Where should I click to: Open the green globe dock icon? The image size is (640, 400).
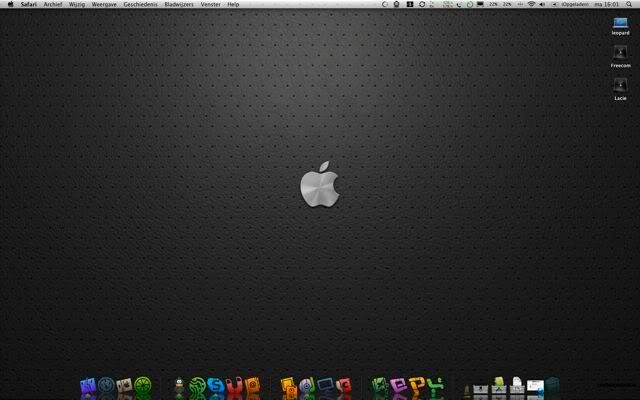(x=197, y=386)
